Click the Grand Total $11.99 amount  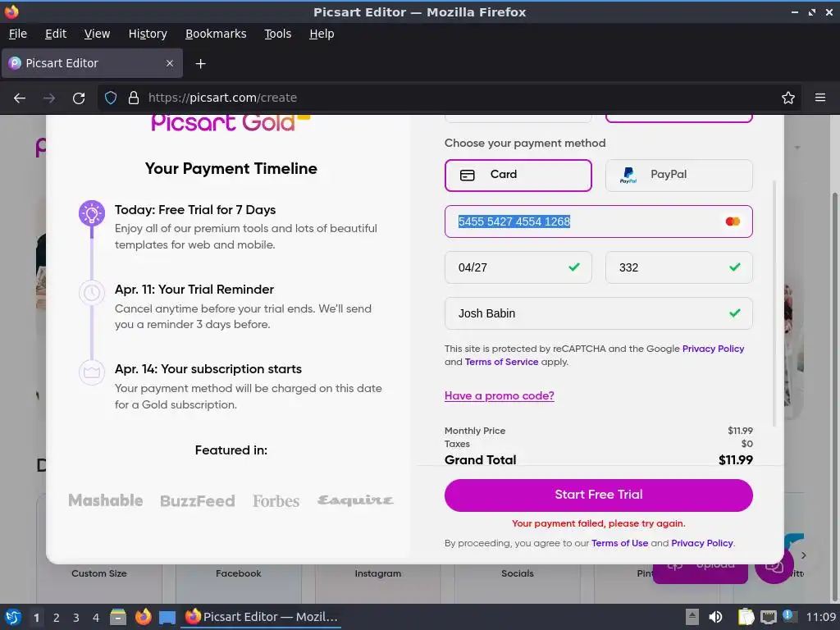pyautogui.click(x=736, y=460)
